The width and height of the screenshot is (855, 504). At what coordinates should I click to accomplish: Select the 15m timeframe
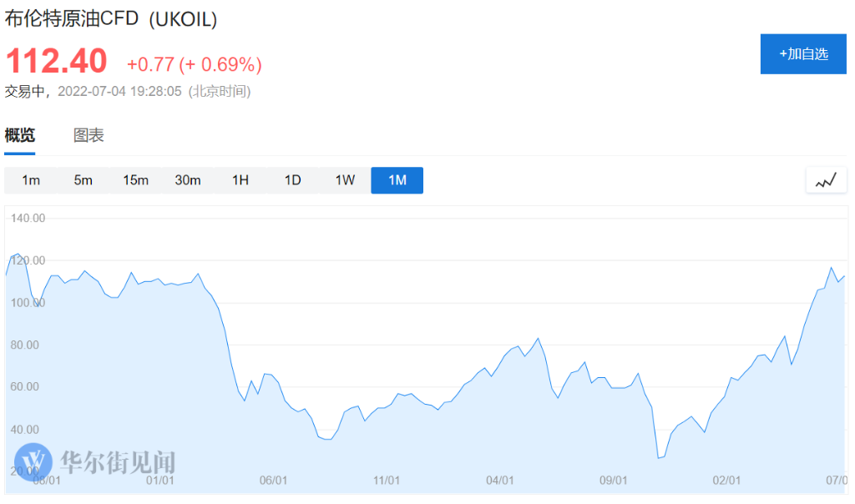(135, 180)
